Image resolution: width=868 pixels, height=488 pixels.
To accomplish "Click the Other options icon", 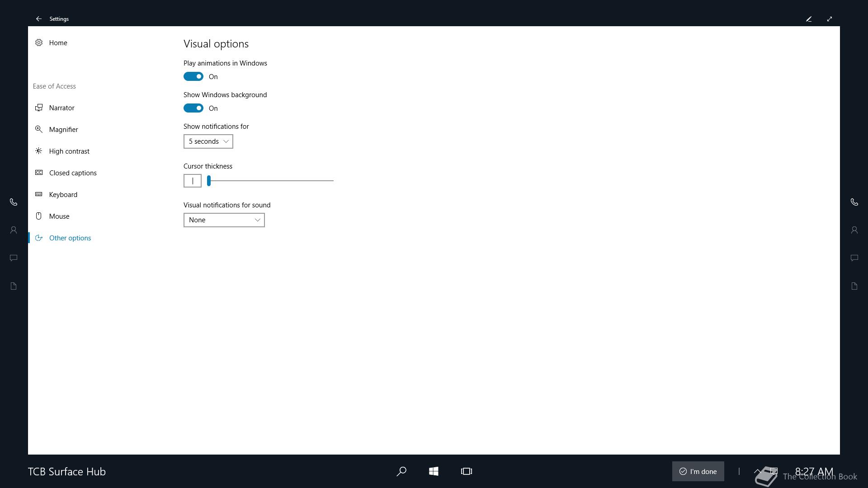I will (39, 238).
